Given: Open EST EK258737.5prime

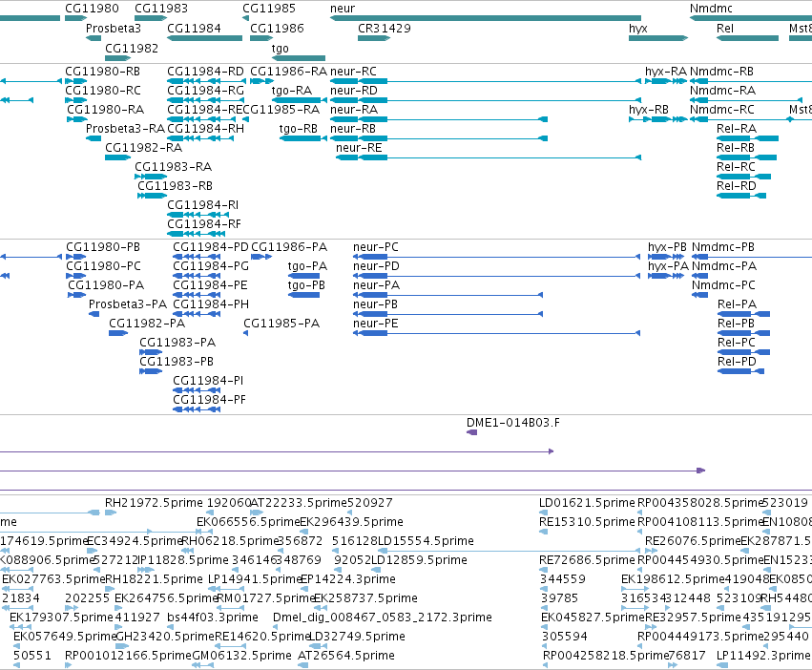Looking at the screenshot, I should pyautogui.click(x=365, y=598).
